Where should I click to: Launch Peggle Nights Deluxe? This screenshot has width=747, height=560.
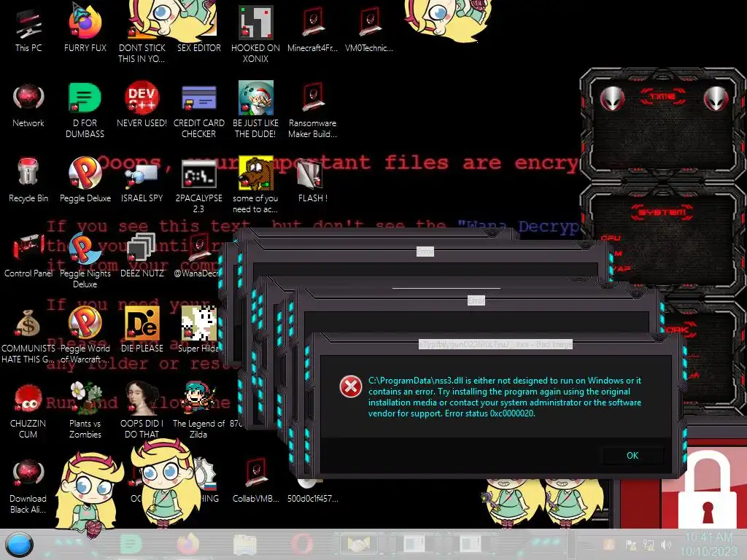pyautogui.click(x=85, y=260)
